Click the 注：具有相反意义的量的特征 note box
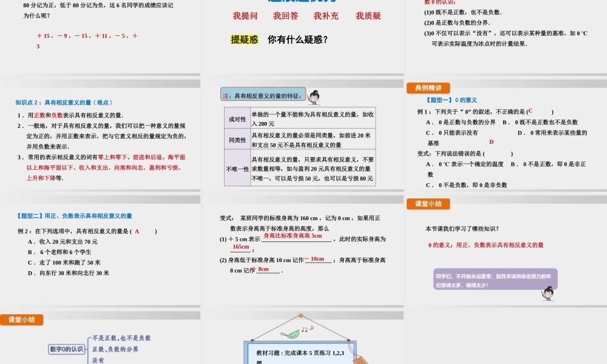The height and width of the screenshot is (364, 607). click(263, 95)
